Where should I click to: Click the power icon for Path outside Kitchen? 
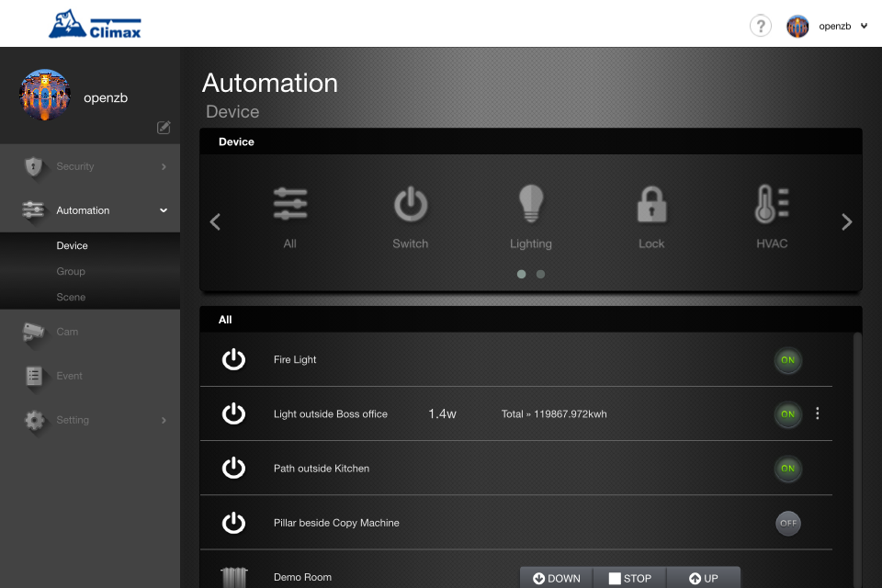tap(233, 469)
